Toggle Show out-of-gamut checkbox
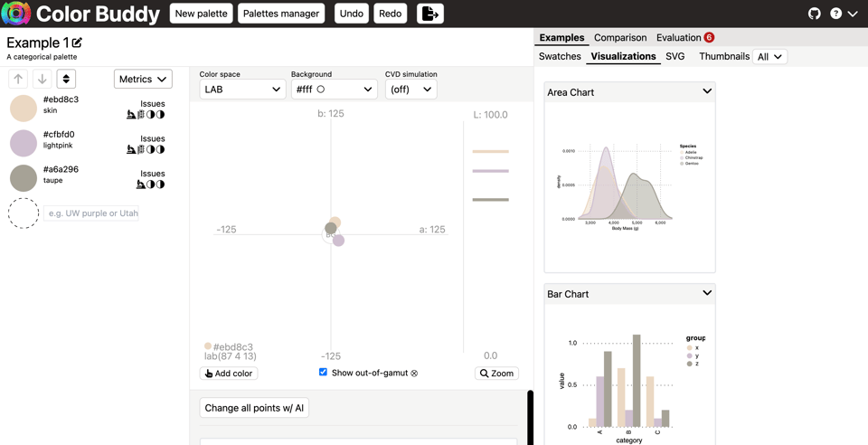Screen dimensions: 868x445 click(x=323, y=372)
